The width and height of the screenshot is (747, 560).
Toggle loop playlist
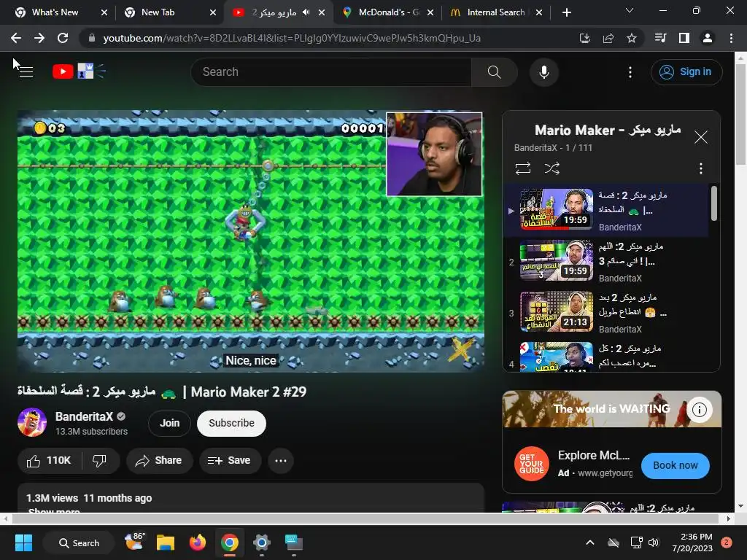[x=522, y=168]
